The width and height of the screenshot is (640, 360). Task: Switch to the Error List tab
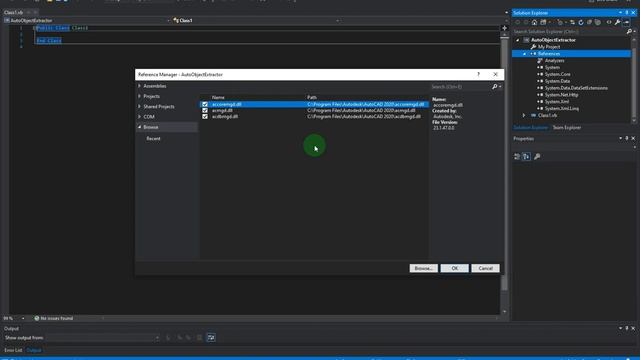click(x=13, y=350)
